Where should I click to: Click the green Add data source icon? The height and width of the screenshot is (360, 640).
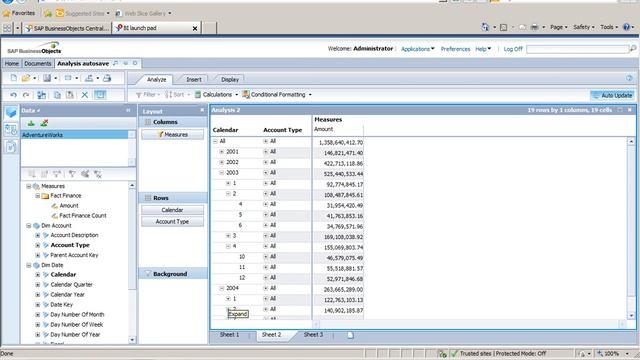31,123
